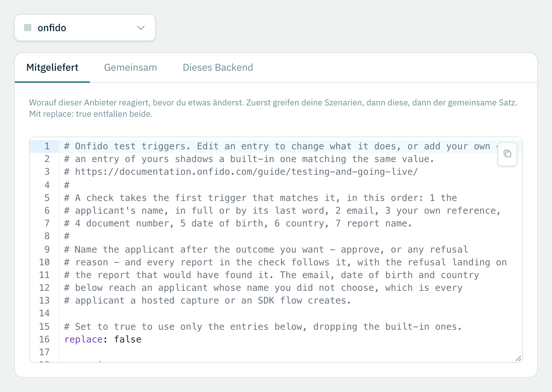Click line number 15 in the gutter
The width and height of the screenshot is (552, 392).
[44, 327]
